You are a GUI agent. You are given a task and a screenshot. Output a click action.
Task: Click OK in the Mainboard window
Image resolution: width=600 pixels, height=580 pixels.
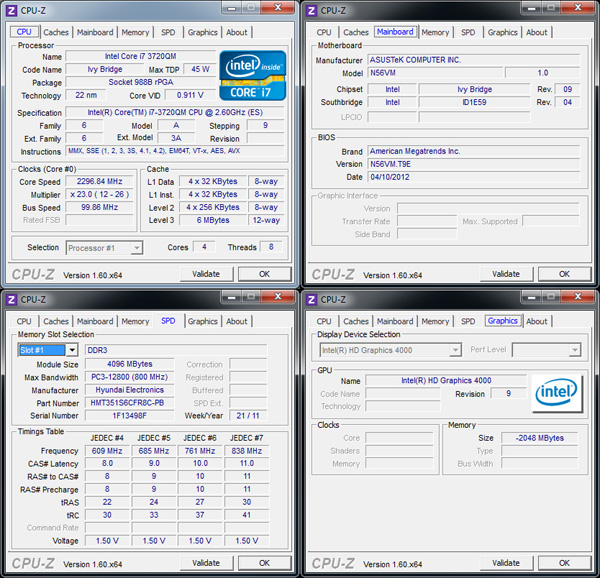[x=564, y=274]
